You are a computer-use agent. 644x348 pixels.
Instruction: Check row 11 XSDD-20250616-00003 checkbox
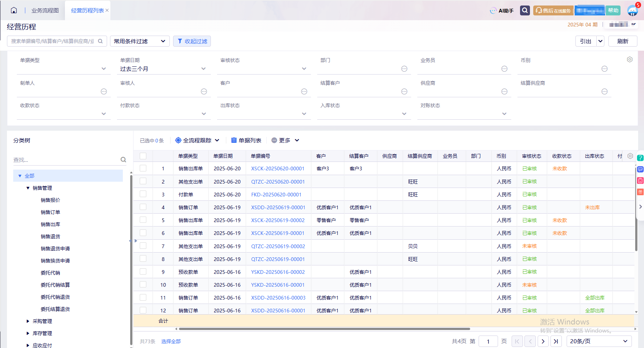(x=143, y=297)
